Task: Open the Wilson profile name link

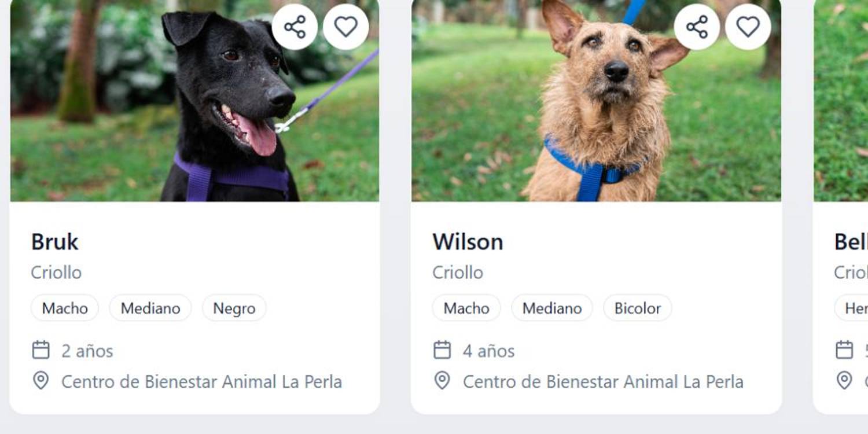Action: (468, 242)
